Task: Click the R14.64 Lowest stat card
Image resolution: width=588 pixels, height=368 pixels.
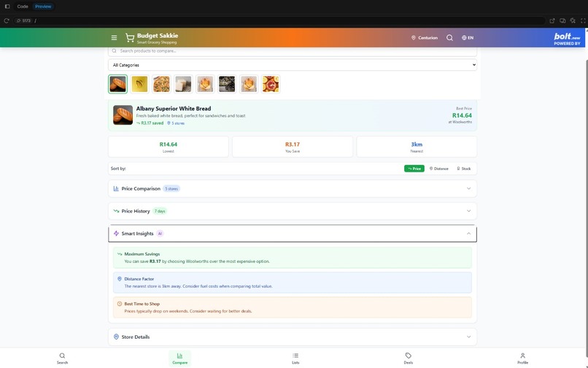Action: (169, 147)
